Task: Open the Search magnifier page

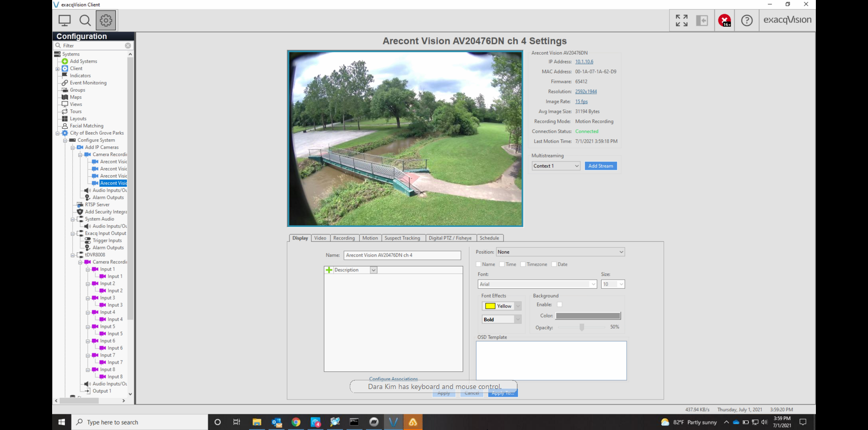Action: pyautogui.click(x=85, y=20)
